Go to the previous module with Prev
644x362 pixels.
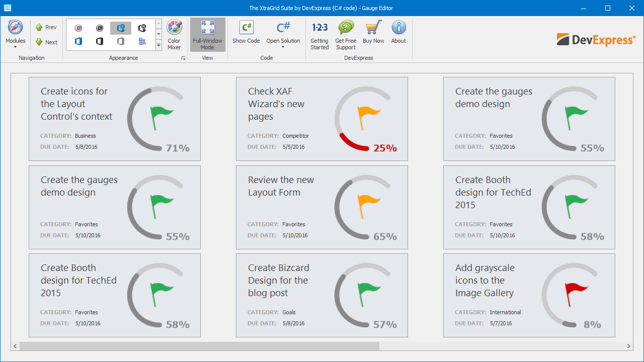pyautogui.click(x=46, y=27)
